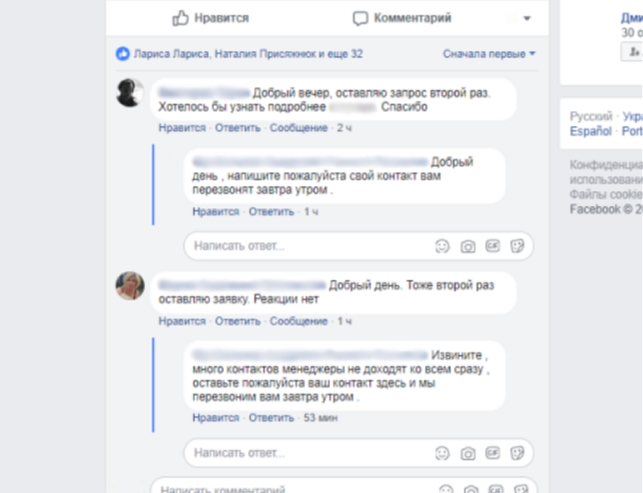
Task: Open emoji picker in second reply field
Action: (442, 453)
